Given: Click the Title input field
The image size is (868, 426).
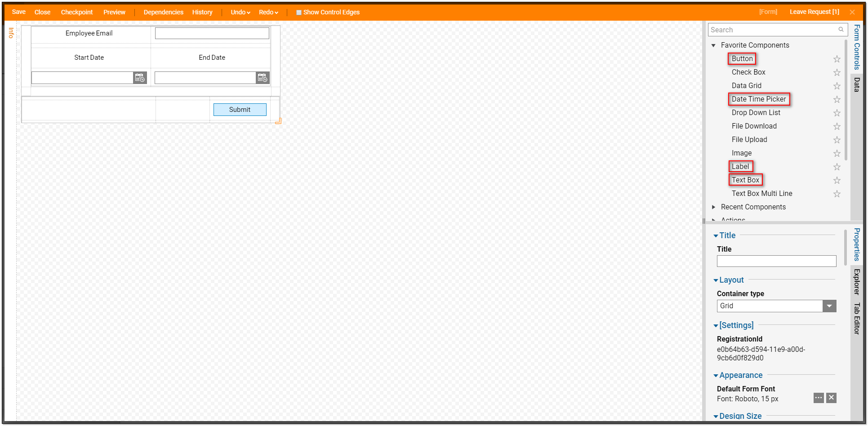Looking at the screenshot, I should point(776,261).
